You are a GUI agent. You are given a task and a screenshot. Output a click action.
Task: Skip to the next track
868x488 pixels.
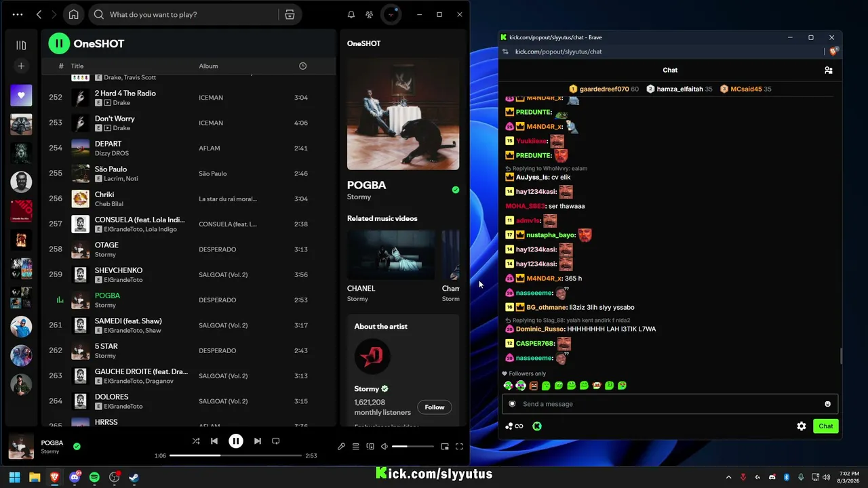point(258,441)
